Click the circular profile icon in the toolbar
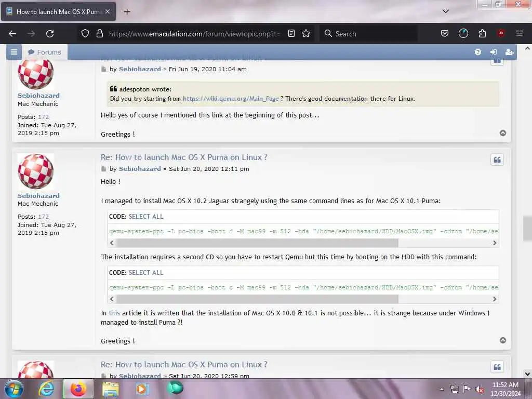 [463, 34]
